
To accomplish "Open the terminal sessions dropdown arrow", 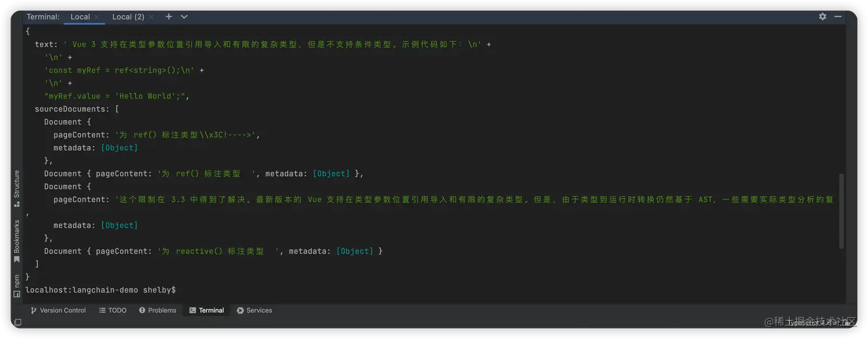I will click(x=184, y=17).
